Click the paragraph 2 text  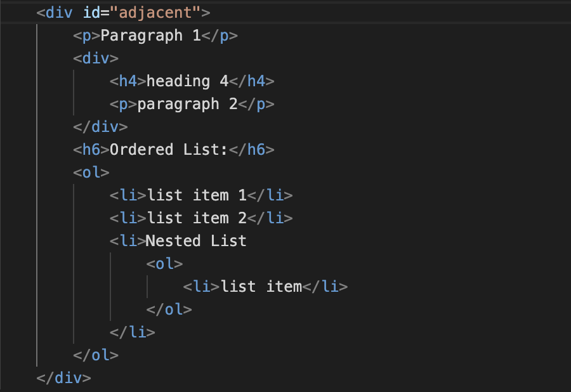point(188,104)
